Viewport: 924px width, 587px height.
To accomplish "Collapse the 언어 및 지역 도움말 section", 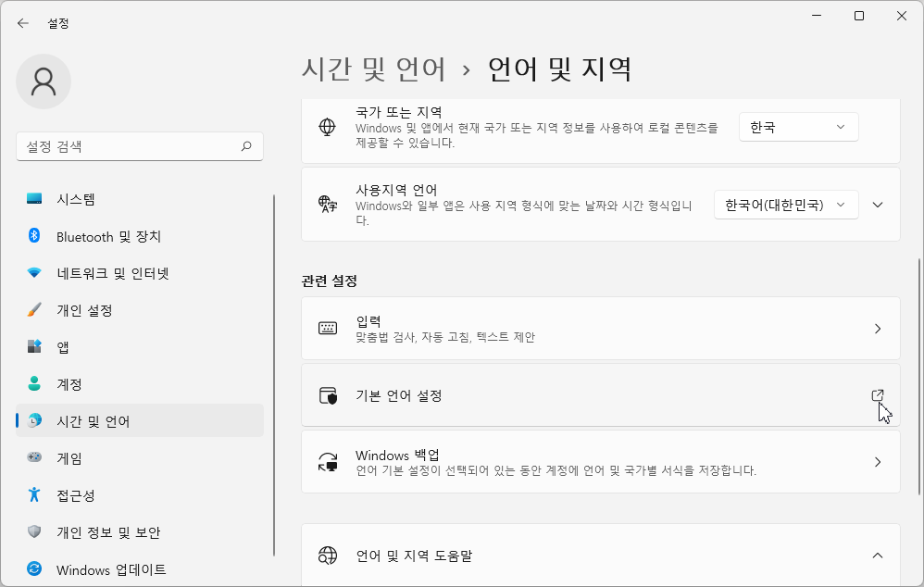I will pos(878,556).
